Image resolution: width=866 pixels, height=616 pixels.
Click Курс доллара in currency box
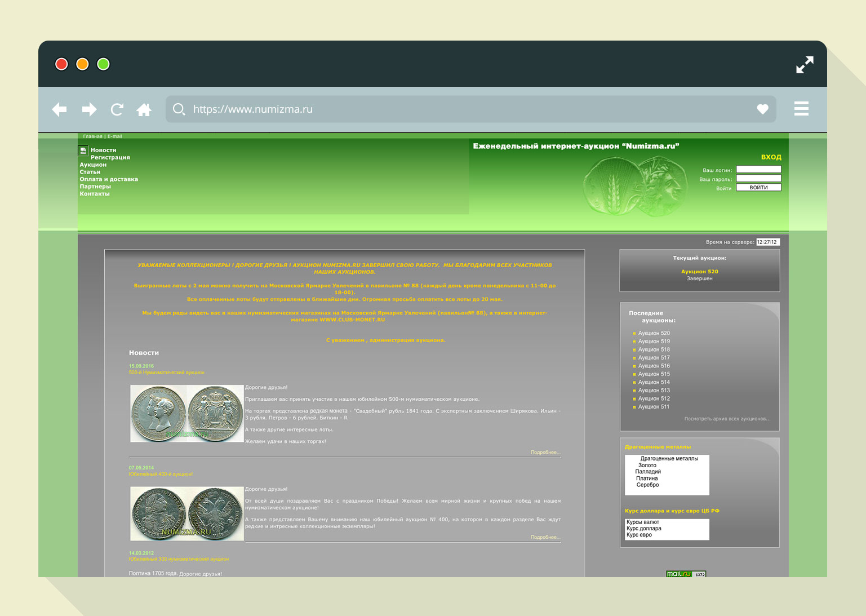point(644,529)
